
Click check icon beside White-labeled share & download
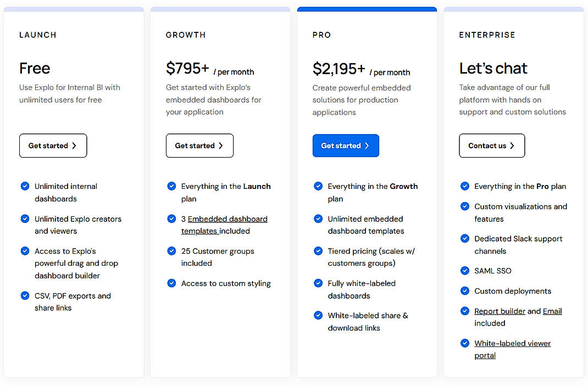tap(318, 316)
